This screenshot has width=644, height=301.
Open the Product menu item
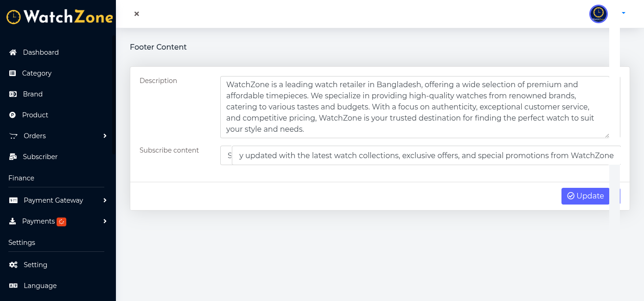[x=35, y=115]
